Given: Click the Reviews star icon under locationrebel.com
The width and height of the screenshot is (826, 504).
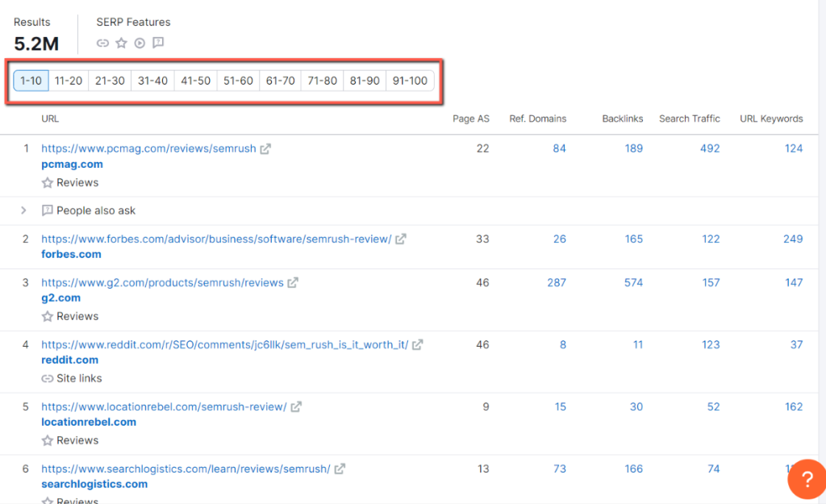Looking at the screenshot, I should (x=48, y=440).
